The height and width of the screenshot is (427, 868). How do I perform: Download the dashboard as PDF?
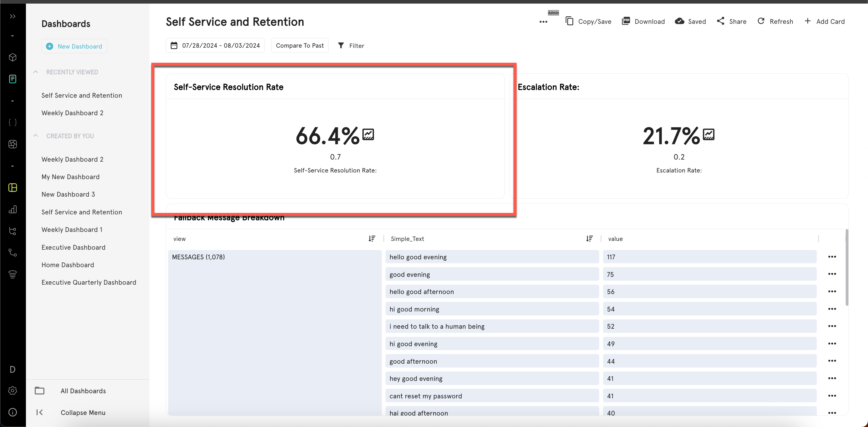643,22
